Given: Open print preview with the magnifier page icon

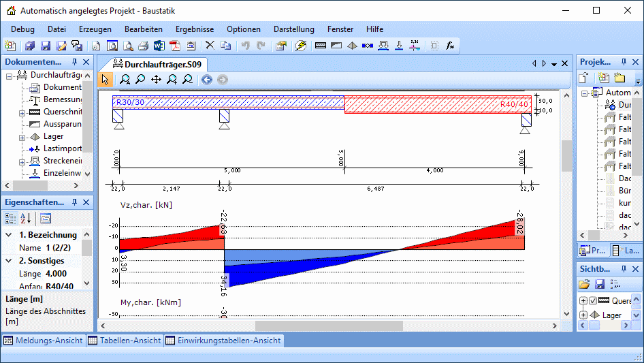Looking at the screenshot, I should tap(128, 46).
